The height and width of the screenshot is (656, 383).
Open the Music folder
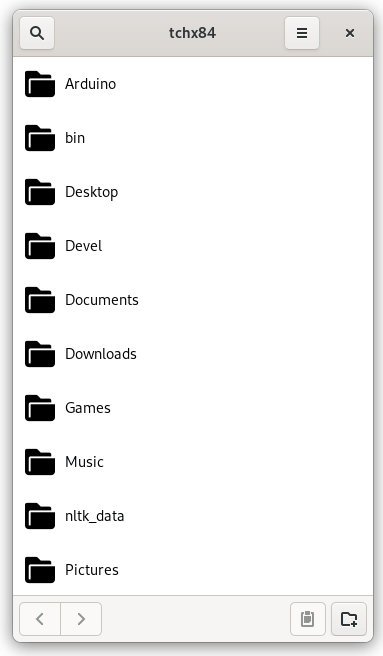193,461
